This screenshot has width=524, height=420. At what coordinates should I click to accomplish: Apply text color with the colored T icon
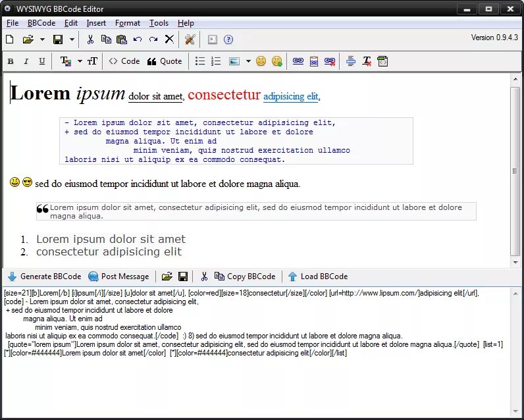(x=66, y=61)
